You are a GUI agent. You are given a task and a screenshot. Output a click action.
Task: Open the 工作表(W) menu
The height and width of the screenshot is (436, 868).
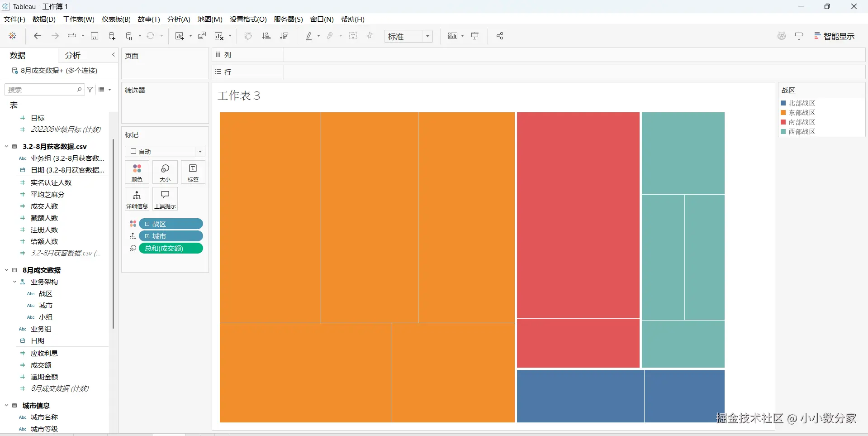pyautogui.click(x=79, y=19)
